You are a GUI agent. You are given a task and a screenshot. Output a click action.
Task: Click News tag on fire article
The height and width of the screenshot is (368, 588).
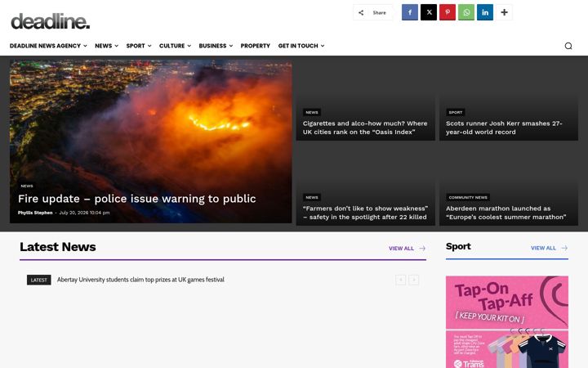[x=27, y=186]
